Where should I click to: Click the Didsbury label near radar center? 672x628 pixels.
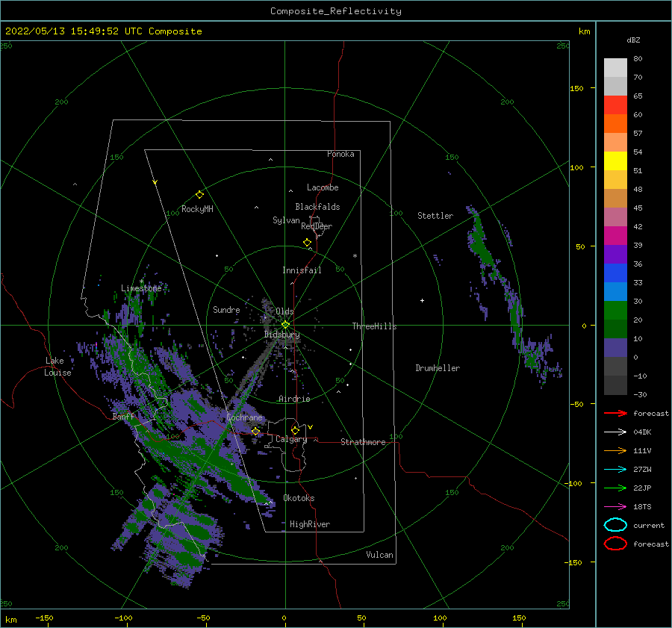pyautogui.click(x=281, y=335)
